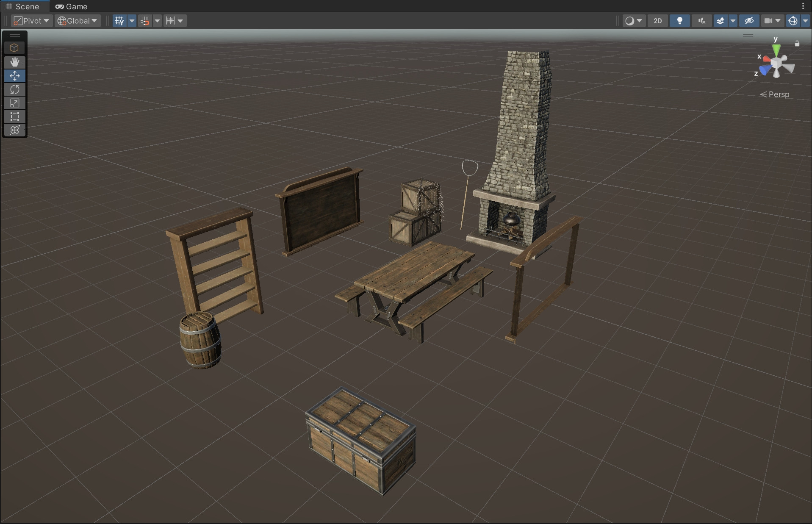
Task: Select the Scale tool
Action: (x=15, y=103)
